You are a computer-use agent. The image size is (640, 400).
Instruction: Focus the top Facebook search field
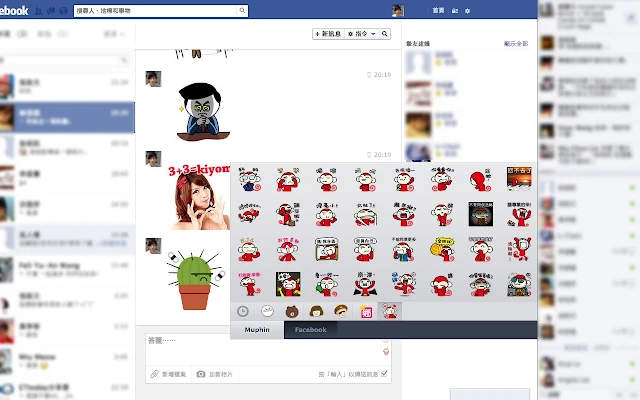tap(155, 11)
